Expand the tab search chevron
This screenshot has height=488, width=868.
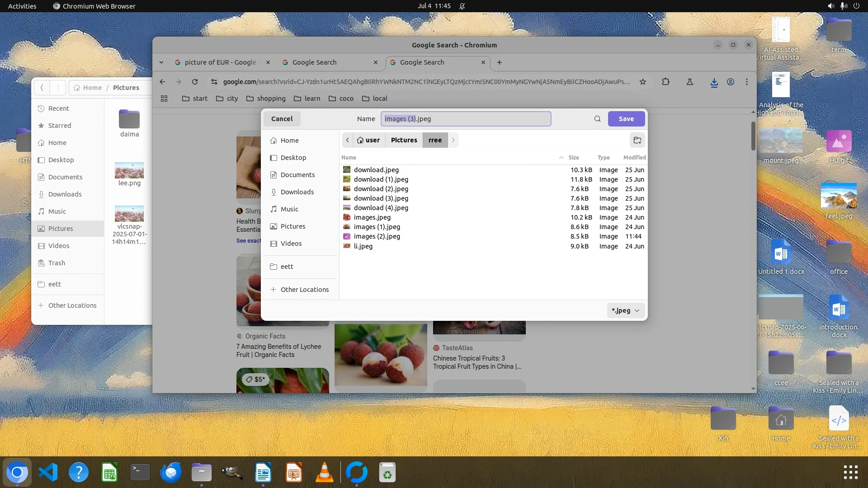point(161,62)
